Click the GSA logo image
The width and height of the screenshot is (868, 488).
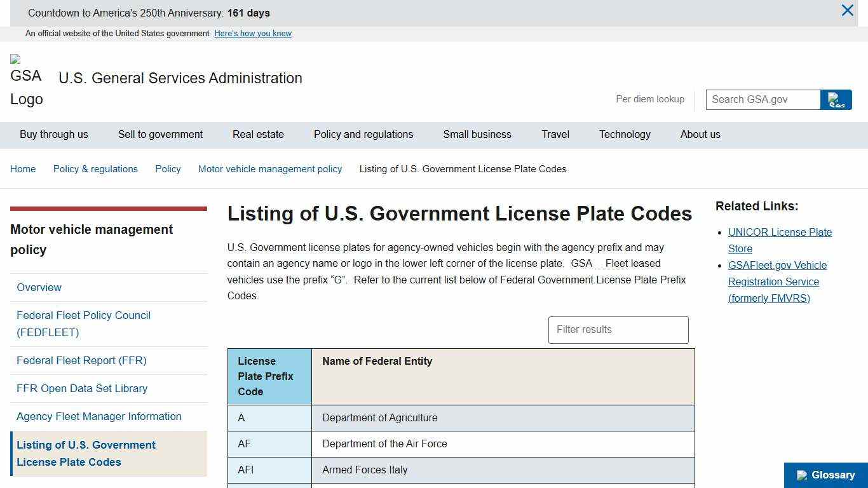click(x=26, y=78)
